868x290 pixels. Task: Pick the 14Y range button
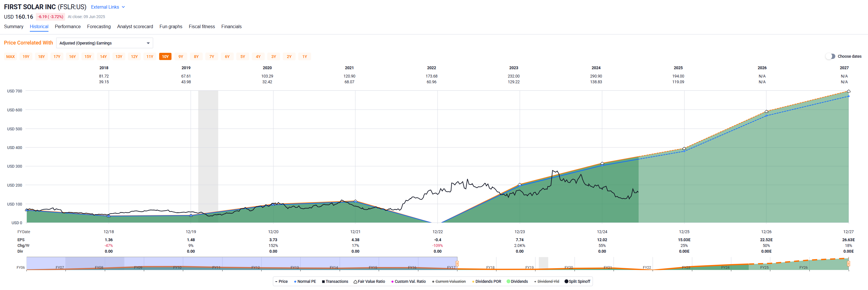click(x=104, y=57)
